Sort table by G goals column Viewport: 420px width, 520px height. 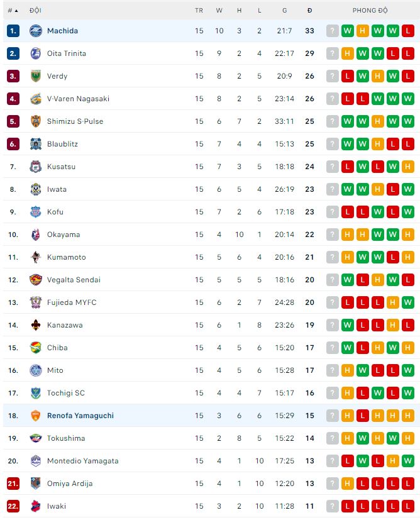(284, 11)
